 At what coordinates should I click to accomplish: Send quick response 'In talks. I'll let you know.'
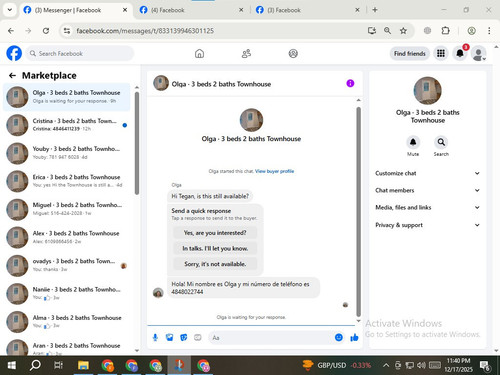(215, 248)
